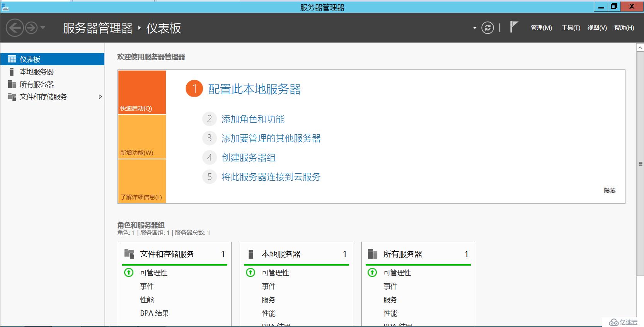Click the step 2 circle icon

[210, 119]
